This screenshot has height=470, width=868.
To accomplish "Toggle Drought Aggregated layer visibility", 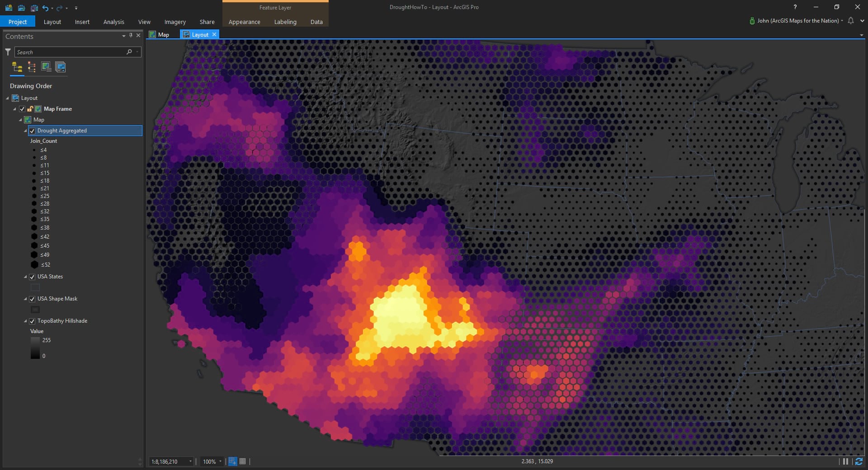I will coord(32,131).
